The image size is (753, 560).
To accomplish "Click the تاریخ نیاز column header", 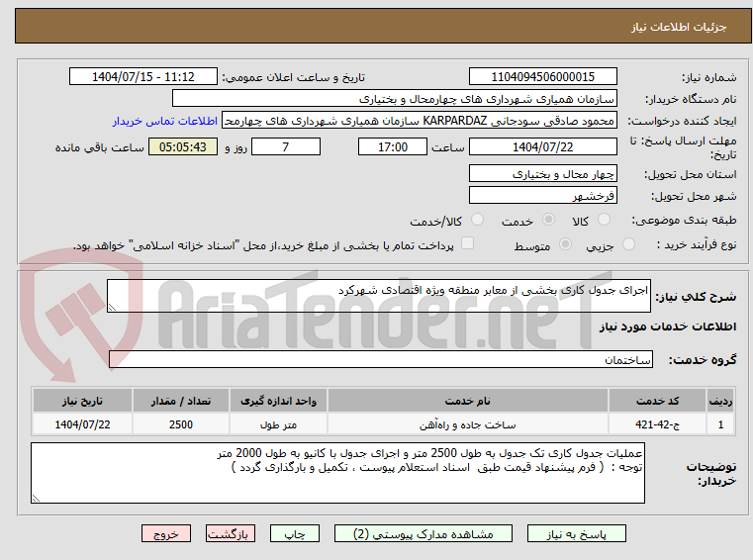I will tap(82, 401).
